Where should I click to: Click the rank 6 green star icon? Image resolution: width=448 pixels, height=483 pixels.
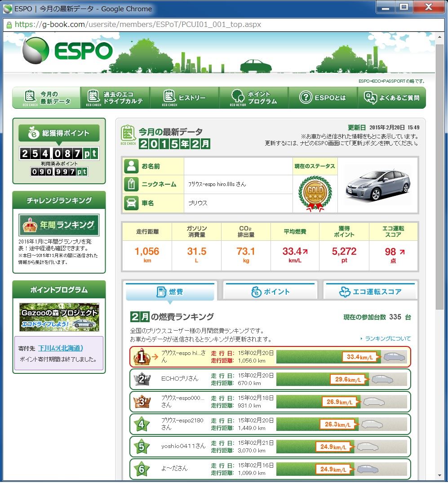pos(142,470)
